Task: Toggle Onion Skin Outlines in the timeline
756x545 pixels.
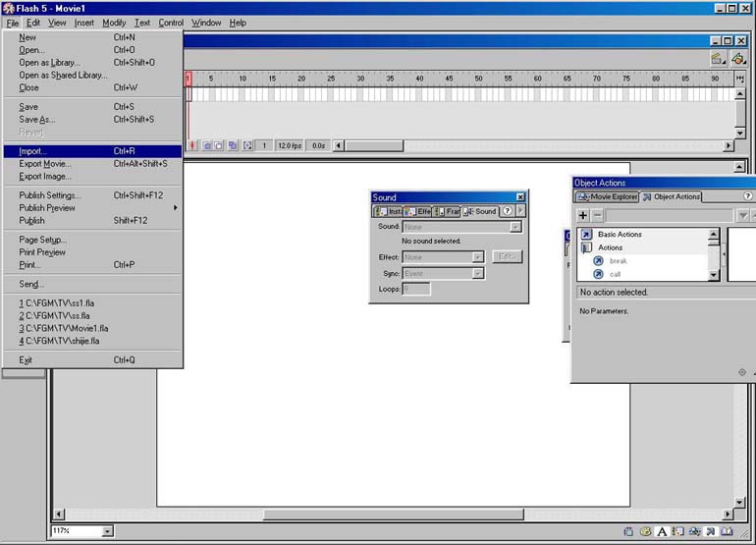Action: coord(219,145)
